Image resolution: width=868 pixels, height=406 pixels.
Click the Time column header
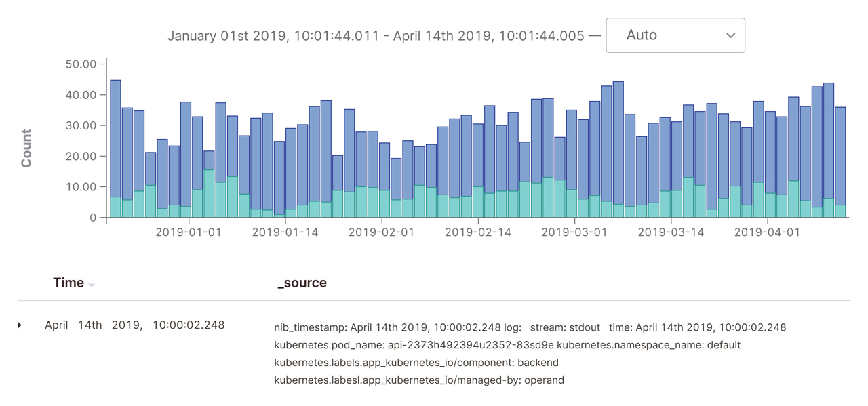[x=68, y=283]
